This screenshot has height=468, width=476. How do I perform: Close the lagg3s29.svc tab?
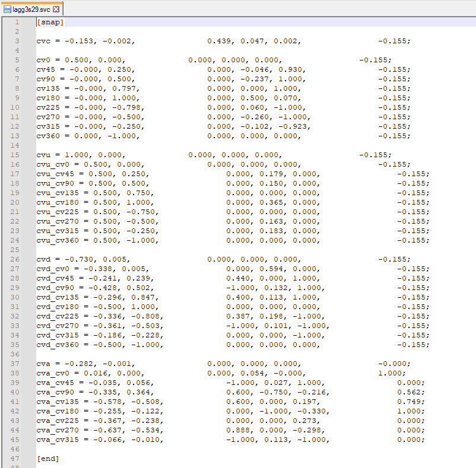[56, 9]
